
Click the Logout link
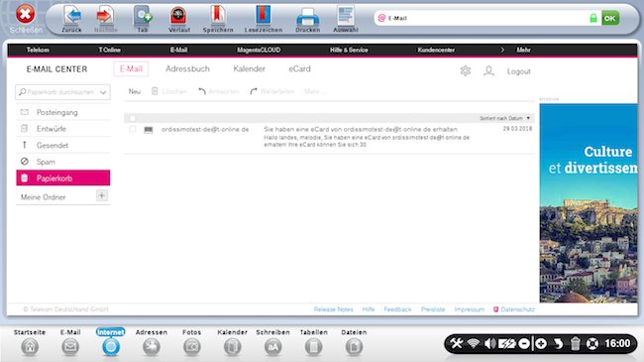pos(519,71)
